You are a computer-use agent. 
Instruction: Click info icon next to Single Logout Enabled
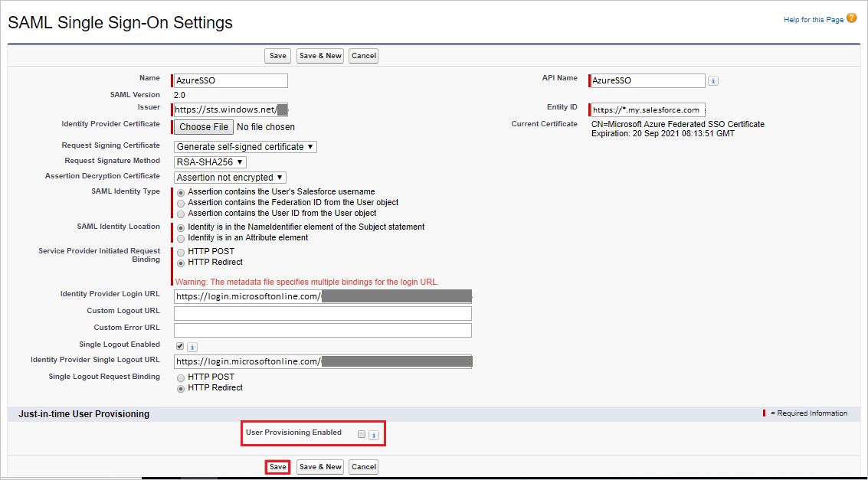[x=192, y=346]
